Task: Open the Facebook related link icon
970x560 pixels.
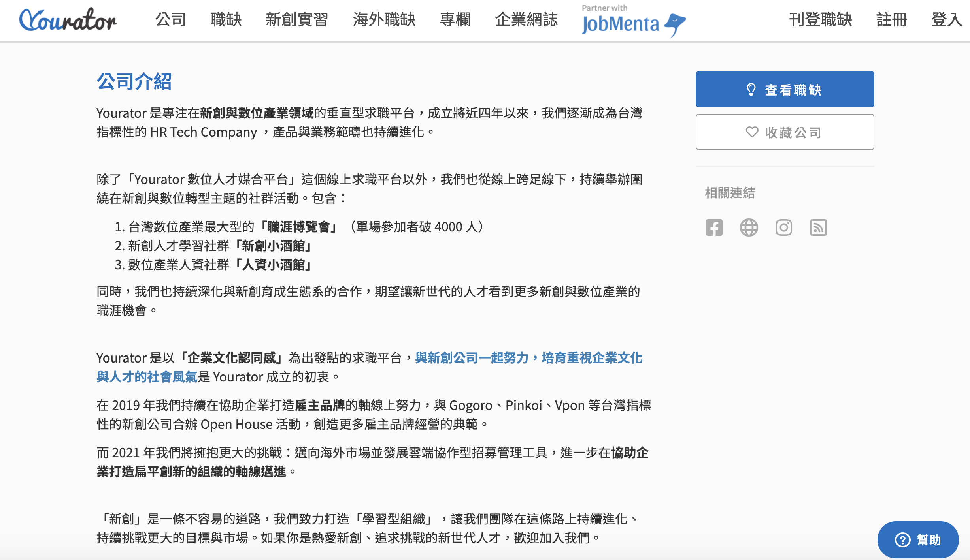Action: [714, 227]
